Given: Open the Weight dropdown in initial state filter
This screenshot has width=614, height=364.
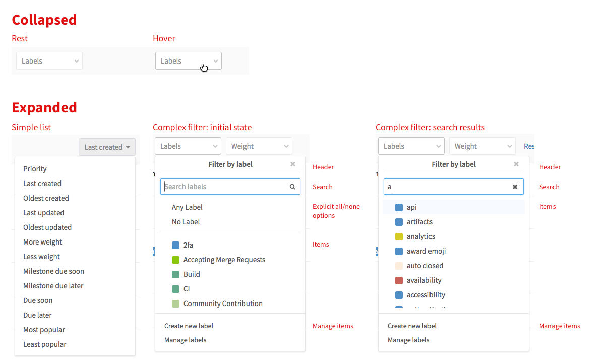Looking at the screenshot, I should (259, 146).
